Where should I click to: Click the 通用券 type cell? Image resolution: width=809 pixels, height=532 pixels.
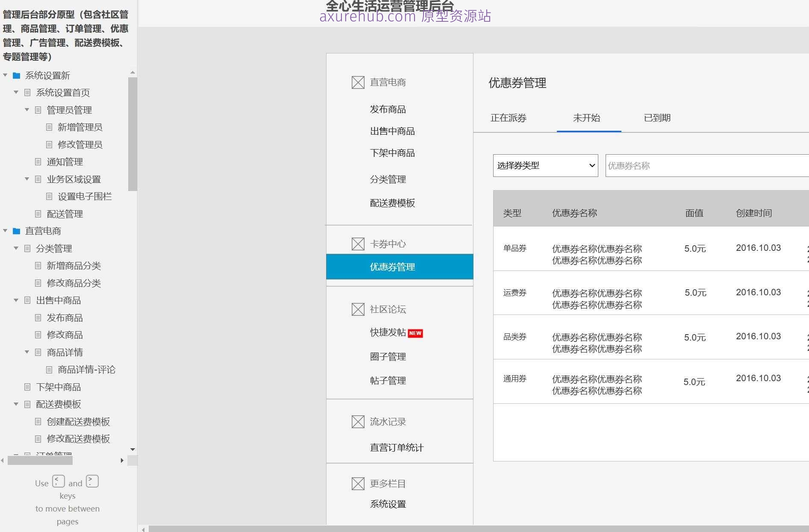[515, 379]
